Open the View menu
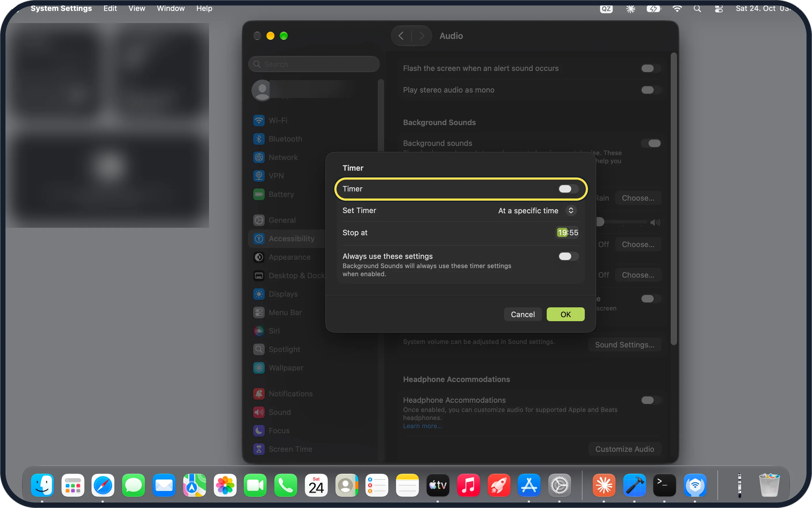 pyautogui.click(x=137, y=8)
